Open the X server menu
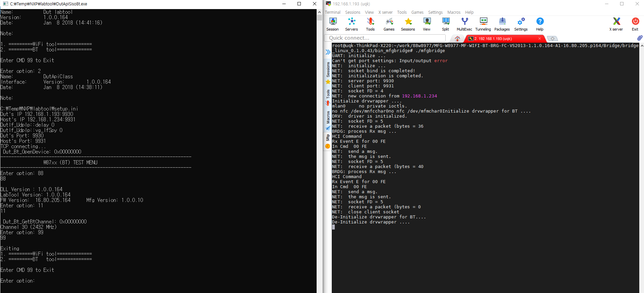Screen dimensions: 644x293 [386, 12]
